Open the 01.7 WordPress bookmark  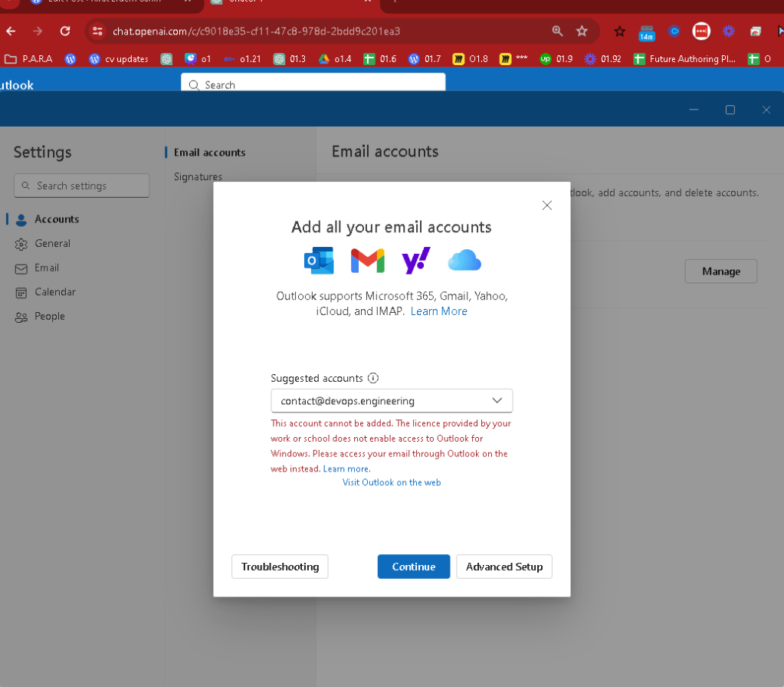(425, 59)
